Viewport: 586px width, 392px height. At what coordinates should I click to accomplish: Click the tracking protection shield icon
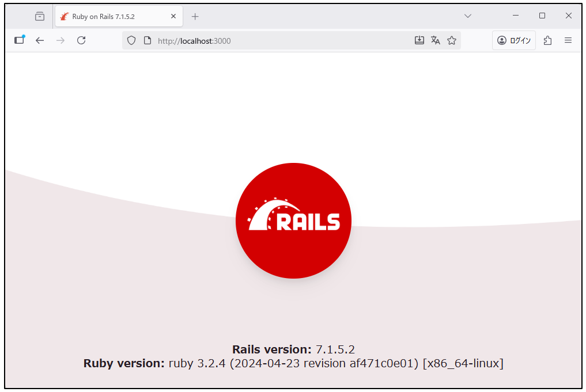[131, 40]
